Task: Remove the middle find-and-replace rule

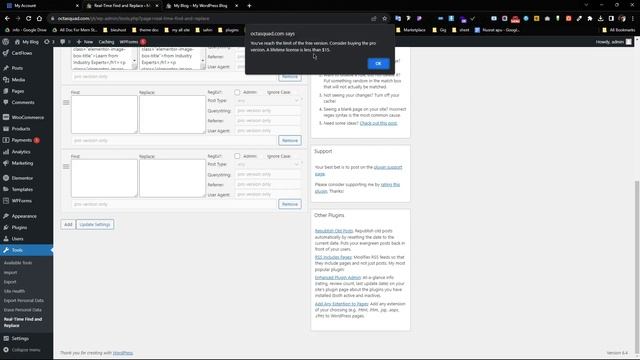Action: 290,140
